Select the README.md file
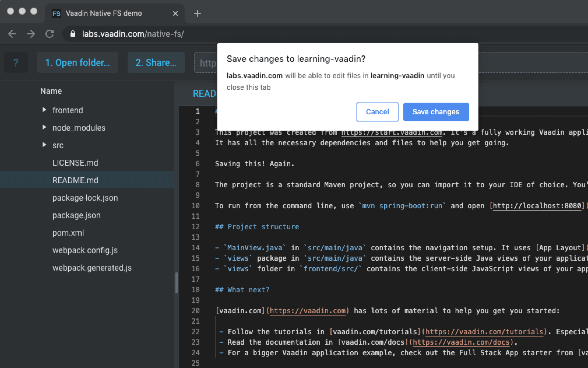Screen dimensions: 588x368 (x=75, y=180)
